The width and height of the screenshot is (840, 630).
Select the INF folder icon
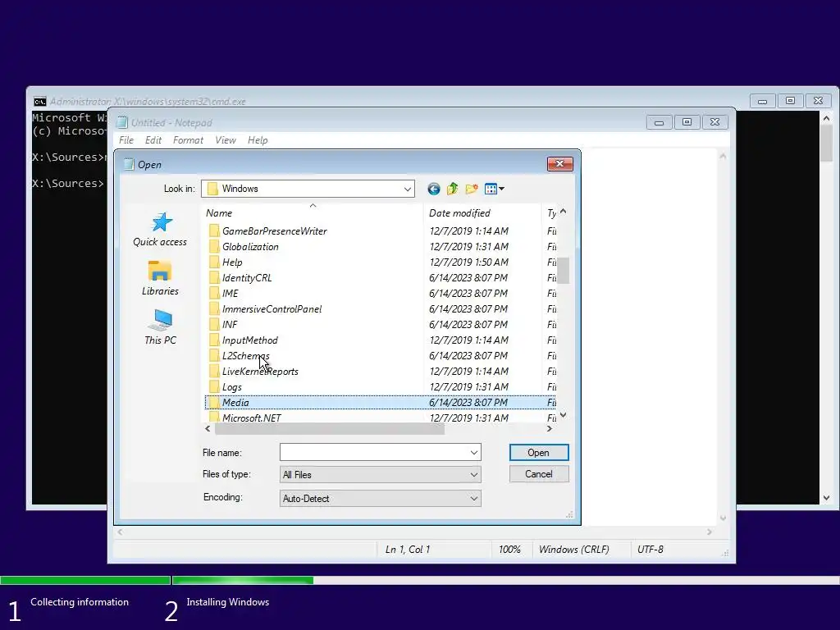pos(214,324)
